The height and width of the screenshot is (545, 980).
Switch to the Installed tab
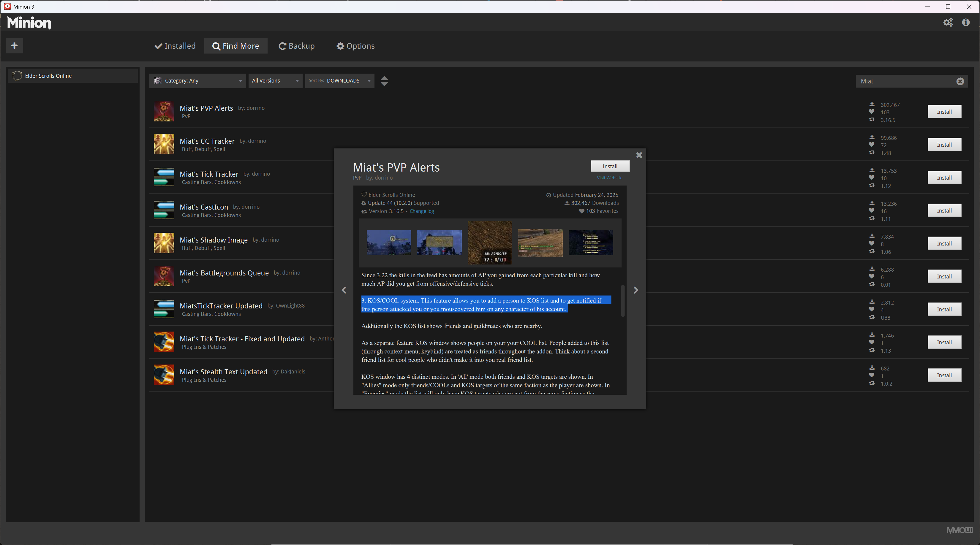tap(175, 46)
